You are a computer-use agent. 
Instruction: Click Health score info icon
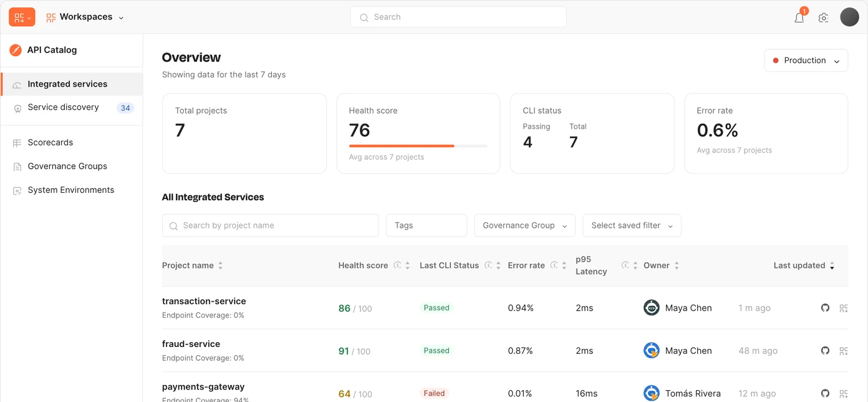coord(397,265)
